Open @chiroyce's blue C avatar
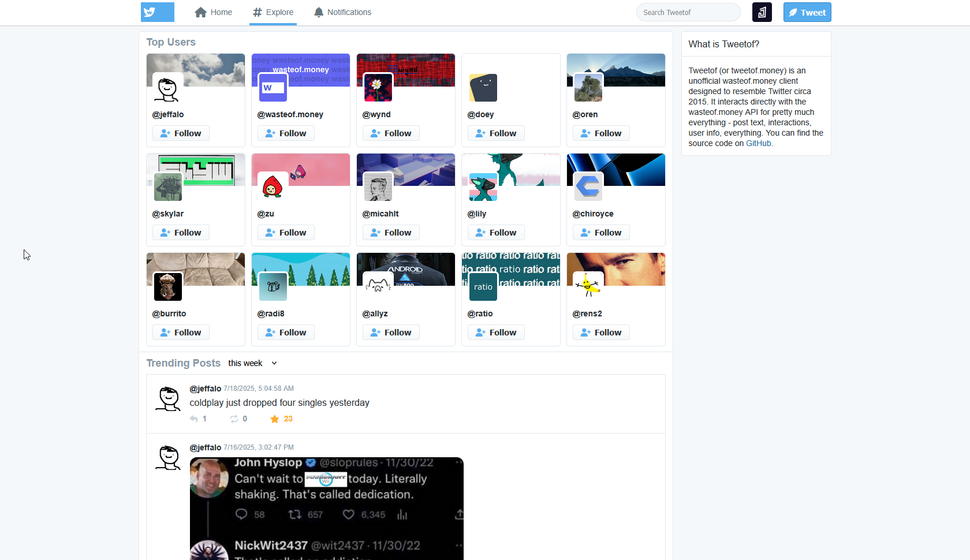 (588, 187)
